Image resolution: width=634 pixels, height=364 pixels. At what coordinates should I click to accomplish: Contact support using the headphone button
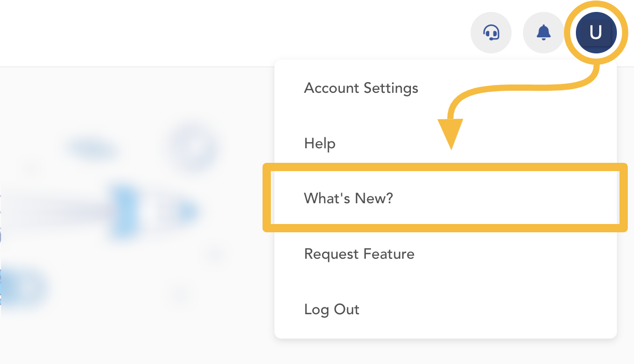tap(491, 33)
